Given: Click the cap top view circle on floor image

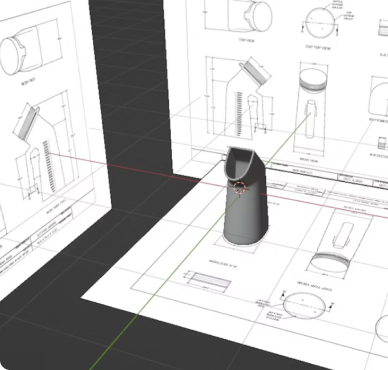Looking at the screenshot, I should (x=304, y=306).
